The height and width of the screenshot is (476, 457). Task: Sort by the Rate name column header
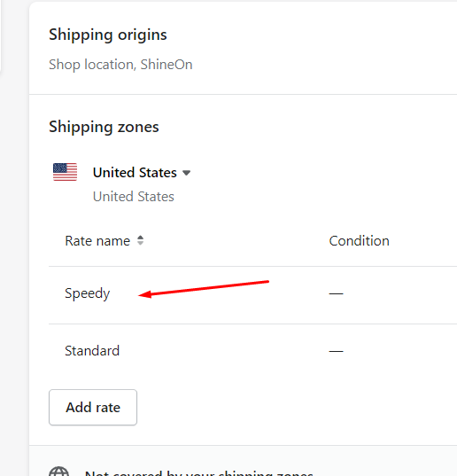97,241
